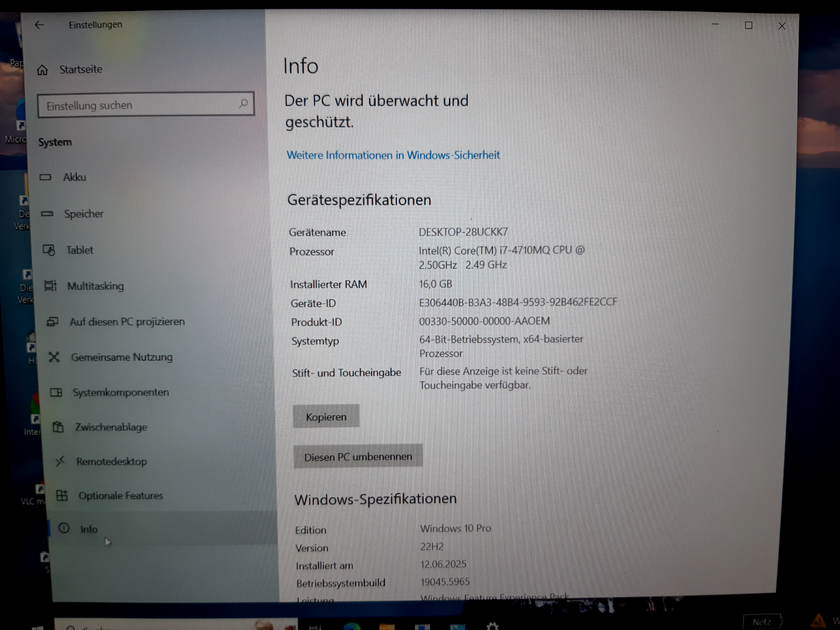Click the build number '19045.5965'
Viewport: 840px width, 630px height.
[x=445, y=582]
